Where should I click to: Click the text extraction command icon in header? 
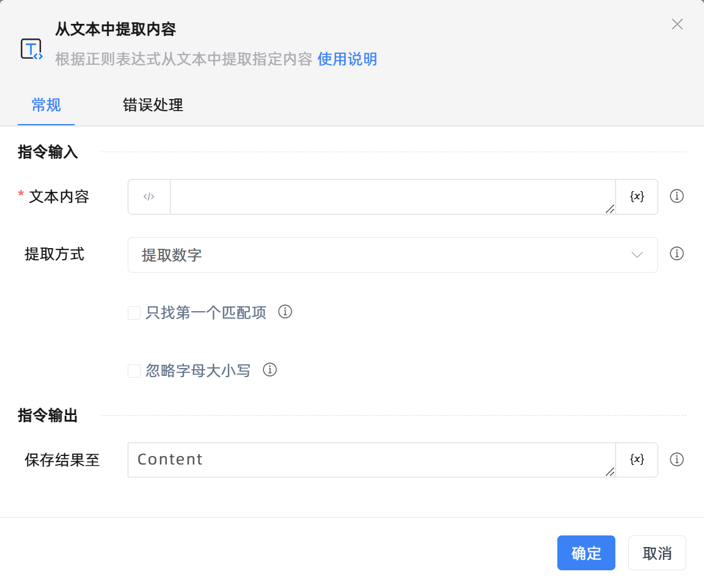pyautogui.click(x=31, y=49)
